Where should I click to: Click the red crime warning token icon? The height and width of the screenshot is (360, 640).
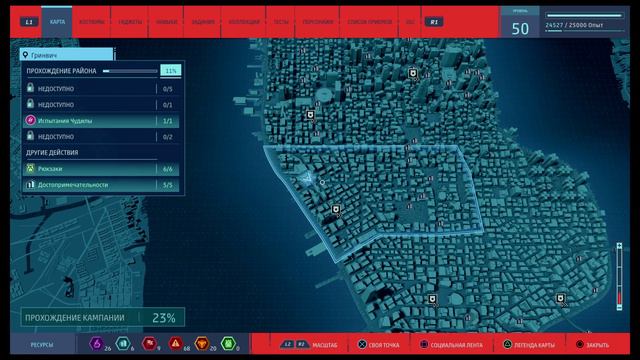pos(176,344)
